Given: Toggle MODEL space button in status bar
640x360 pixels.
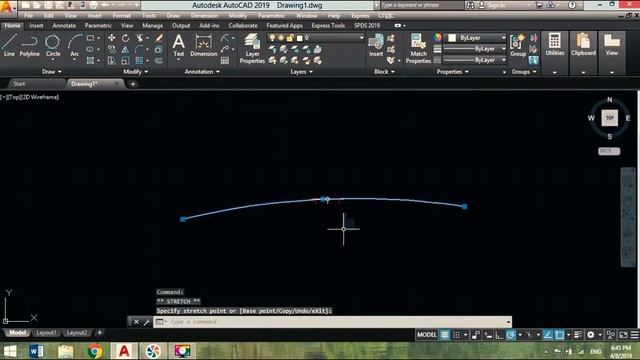Looking at the screenshot, I should pyautogui.click(x=427, y=335).
